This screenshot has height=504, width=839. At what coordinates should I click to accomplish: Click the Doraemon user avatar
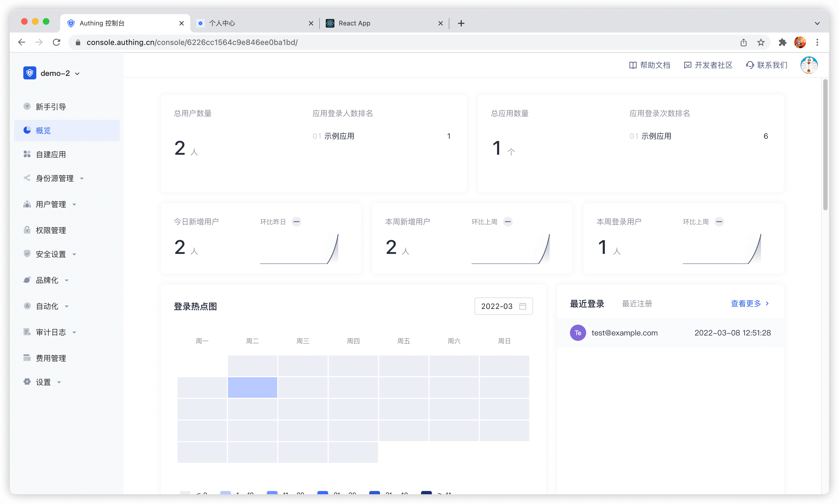click(x=809, y=65)
